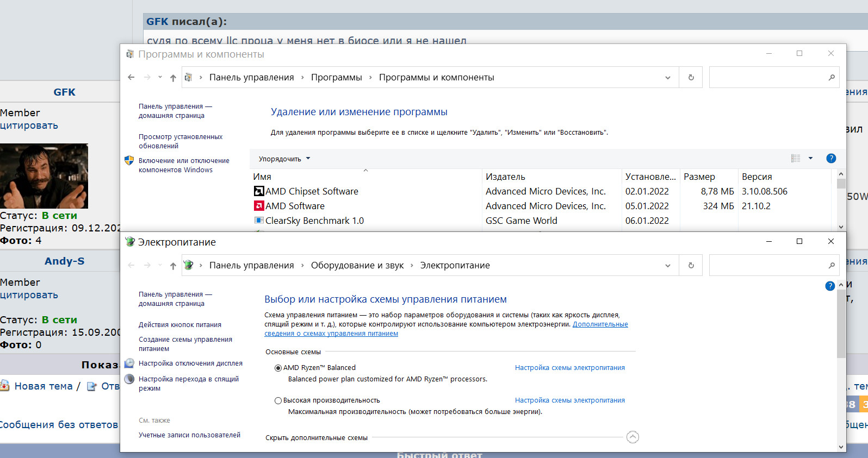Click the sleep mode moon icon in sidebar

point(129,379)
